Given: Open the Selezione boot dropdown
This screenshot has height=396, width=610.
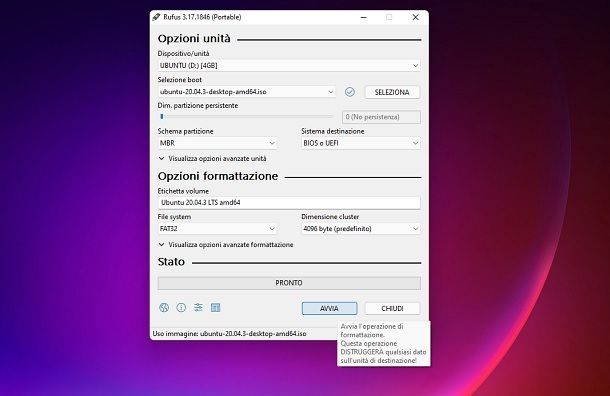Looking at the screenshot, I should pos(247,92).
